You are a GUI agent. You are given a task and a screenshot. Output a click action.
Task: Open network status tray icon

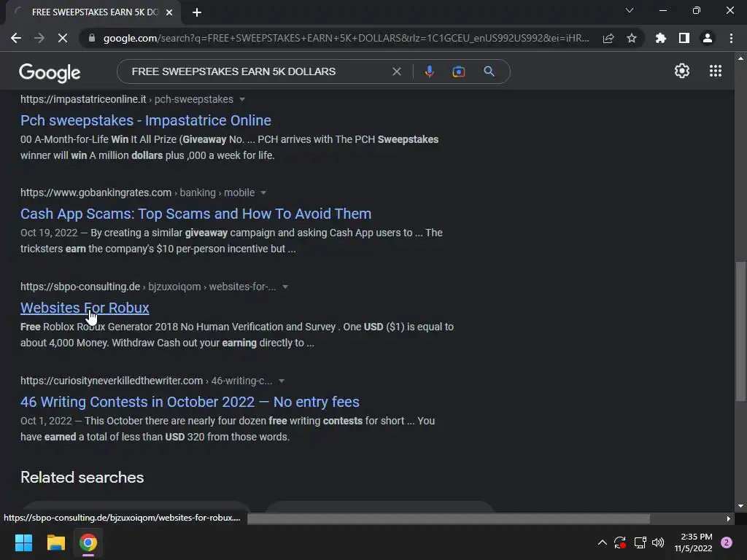point(640,542)
